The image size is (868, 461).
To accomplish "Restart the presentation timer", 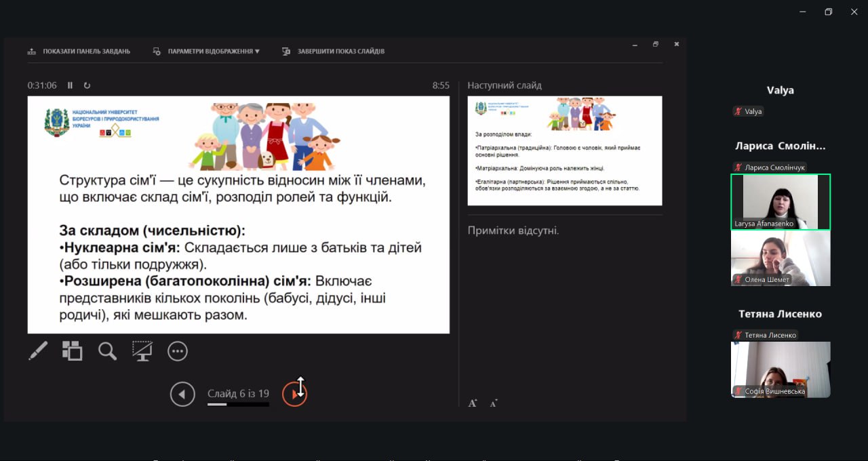I will pos(87,85).
